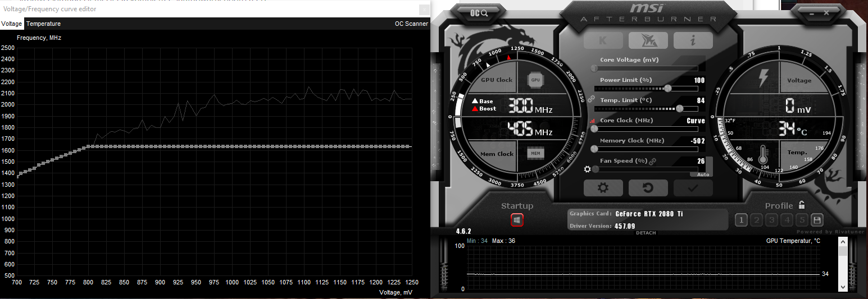
Task: Click the link icon next to Fan Speed
Action: point(652,162)
